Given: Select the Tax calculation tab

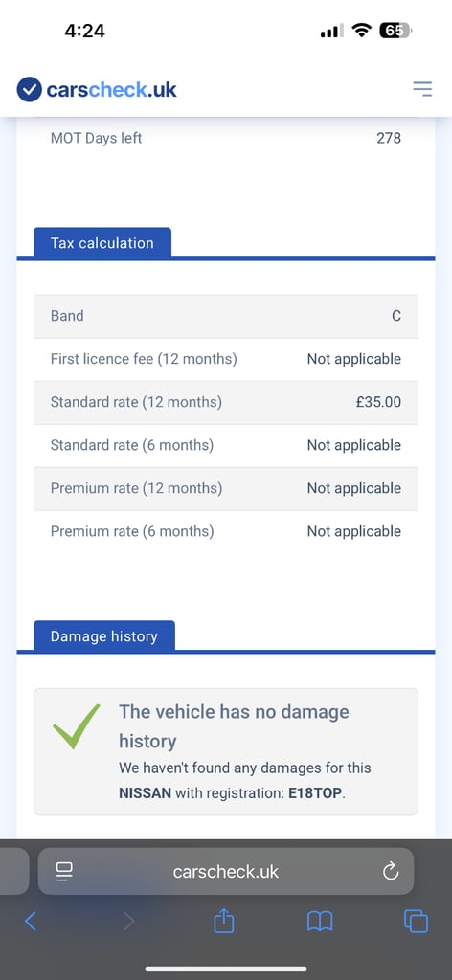Looking at the screenshot, I should click(x=102, y=243).
